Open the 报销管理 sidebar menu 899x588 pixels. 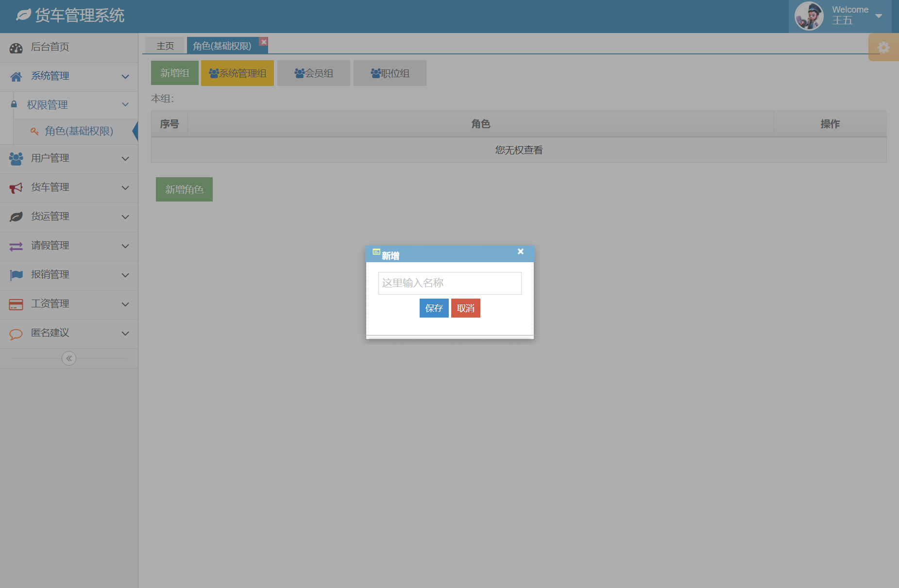tap(69, 275)
